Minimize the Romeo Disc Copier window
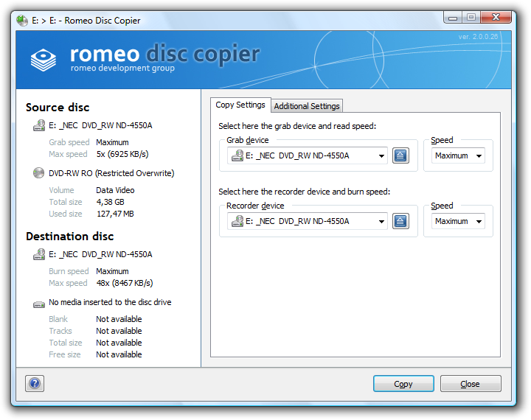Viewport: 531px width, 420px height. pyautogui.click(x=453, y=17)
